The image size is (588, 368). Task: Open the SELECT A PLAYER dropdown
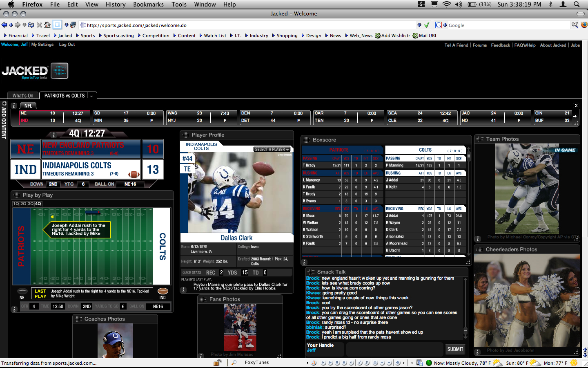point(272,149)
